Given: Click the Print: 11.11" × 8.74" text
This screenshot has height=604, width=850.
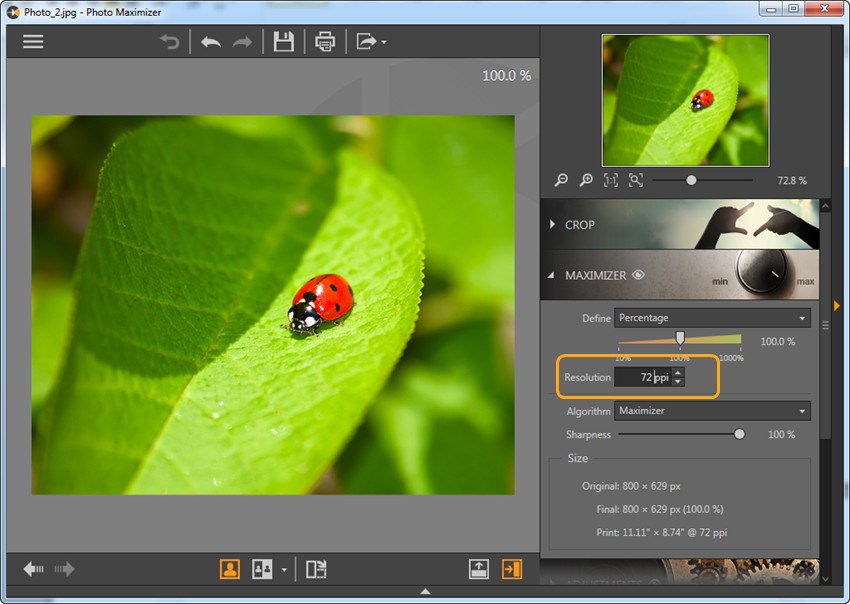Looking at the screenshot, I should [x=662, y=532].
